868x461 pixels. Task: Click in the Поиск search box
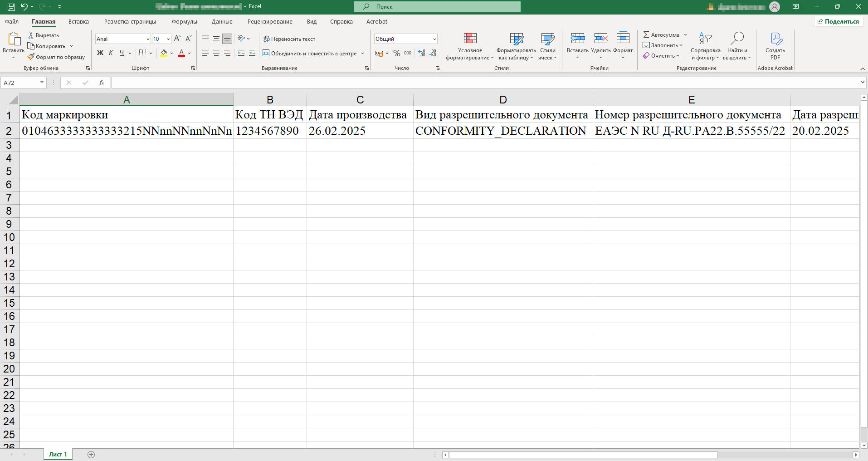point(437,7)
